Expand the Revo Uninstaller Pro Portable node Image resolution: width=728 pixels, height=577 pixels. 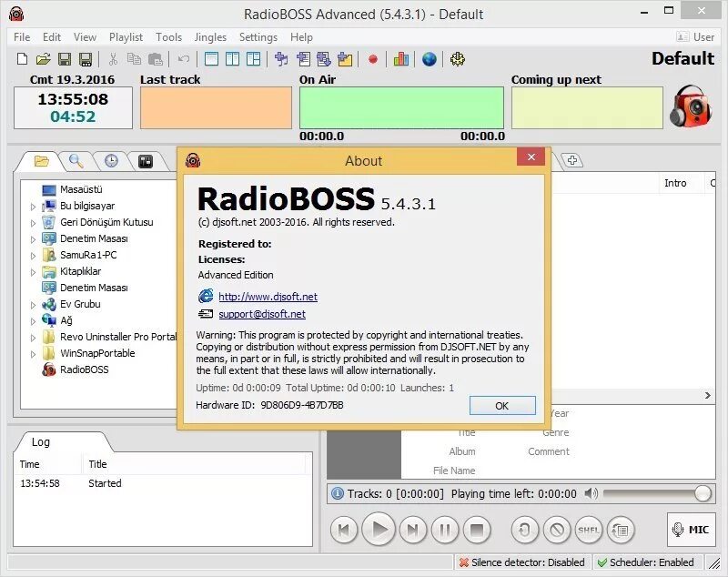point(33,338)
